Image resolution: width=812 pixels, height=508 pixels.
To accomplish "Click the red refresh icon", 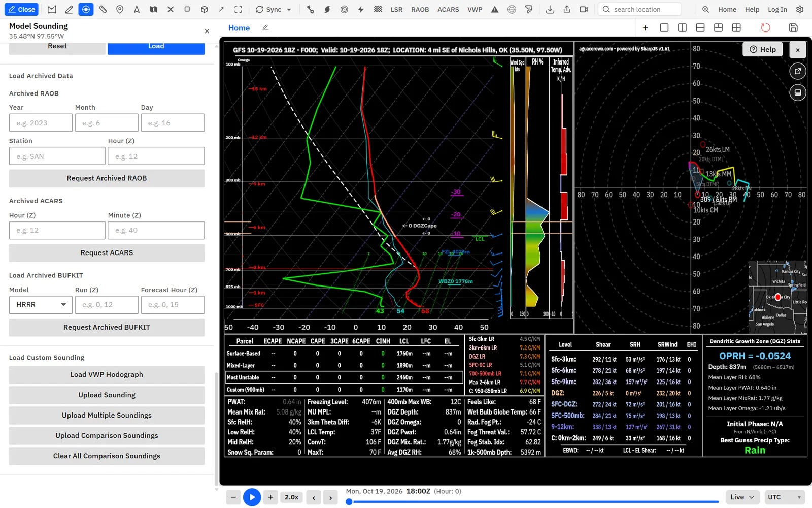I will pos(765,28).
